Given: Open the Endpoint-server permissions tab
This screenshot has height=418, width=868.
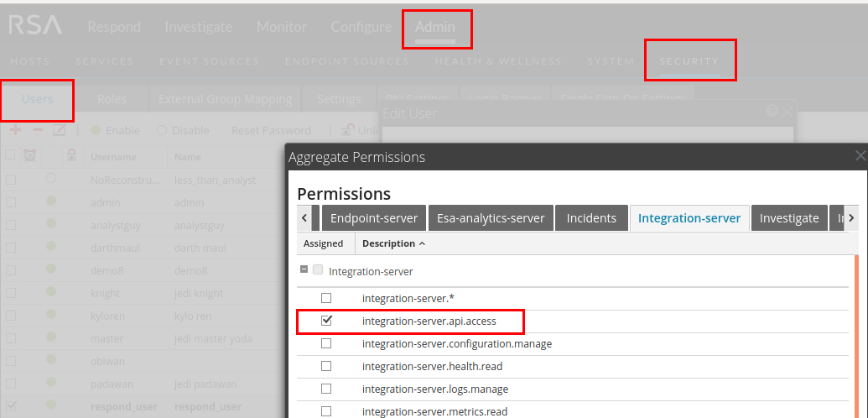Looking at the screenshot, I should [374, 217].
